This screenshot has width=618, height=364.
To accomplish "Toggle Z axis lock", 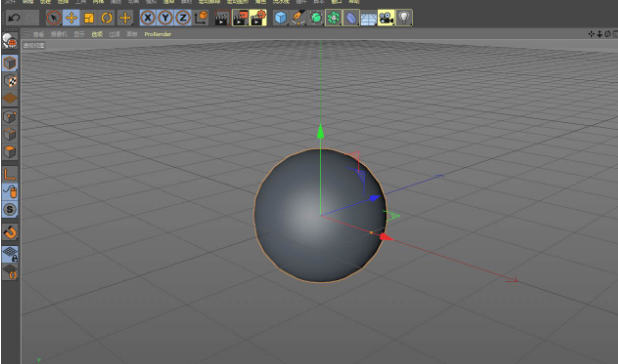I will [x=183, y=18].
